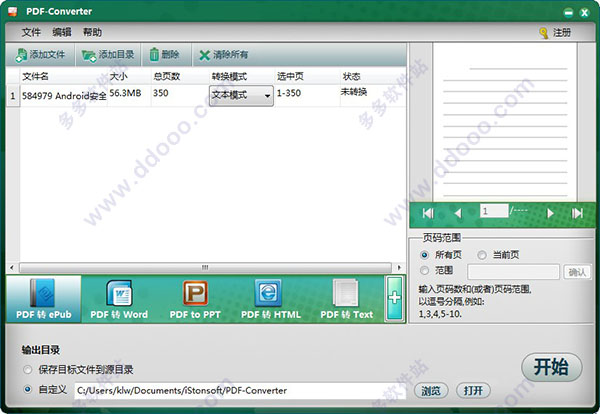Click the output directory path field
The image size is (600, 414).
[x=240, y=391]
